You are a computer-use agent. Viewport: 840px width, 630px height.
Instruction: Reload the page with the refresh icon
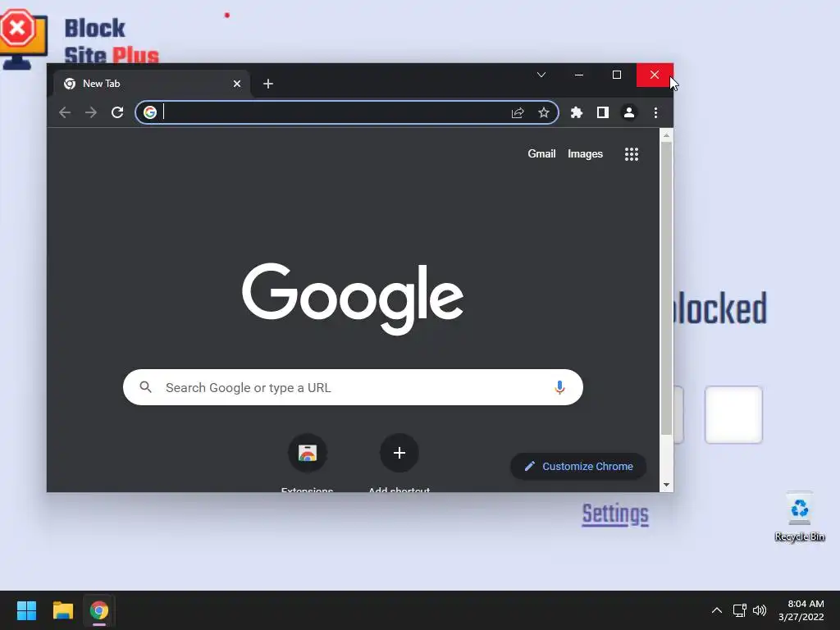pyautogui.click(x=117, y=112)
